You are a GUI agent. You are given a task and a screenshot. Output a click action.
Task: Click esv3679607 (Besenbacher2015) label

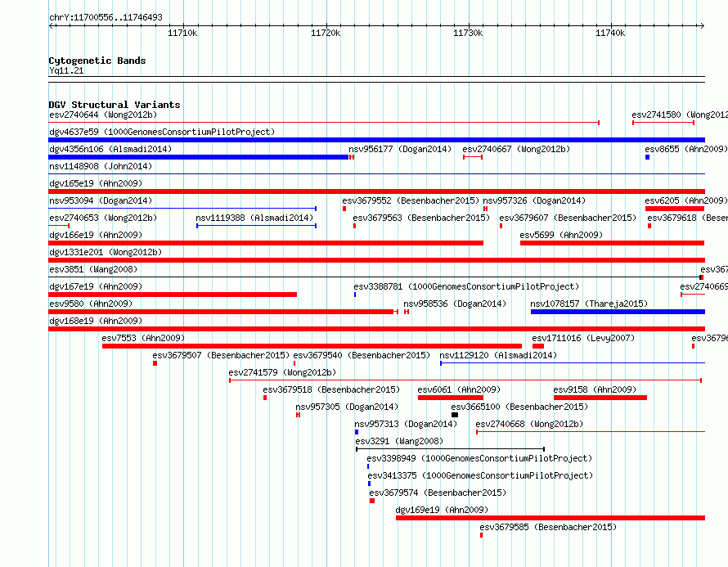click(568, 218)
